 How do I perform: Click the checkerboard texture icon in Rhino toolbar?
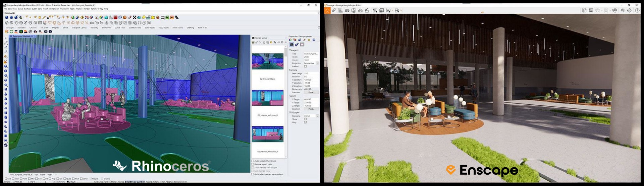(x=134, y=17)
